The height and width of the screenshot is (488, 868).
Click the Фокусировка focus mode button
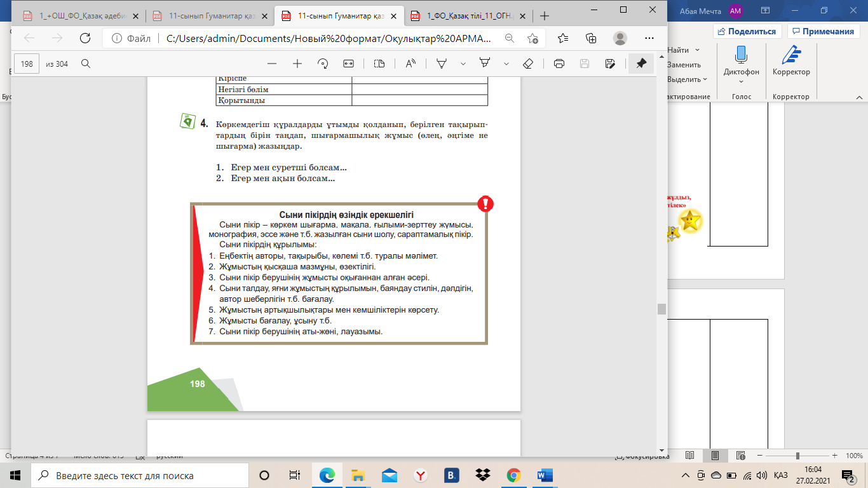point(642,456)
